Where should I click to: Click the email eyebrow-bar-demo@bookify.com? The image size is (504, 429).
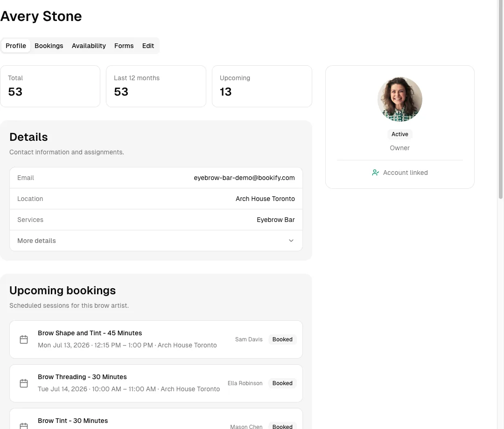(244, 178)
